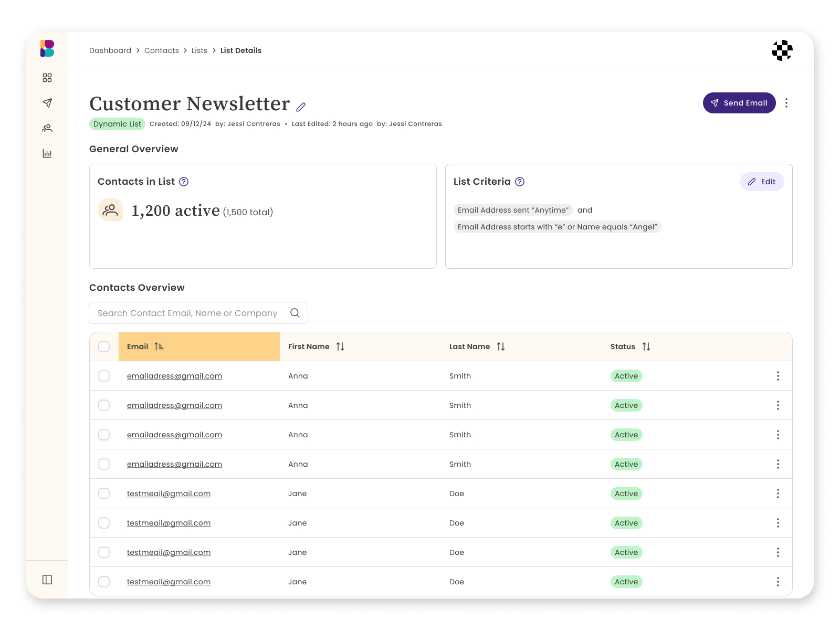The height and width of the screenshot is (630, 840).
Task: Open the last testmeail@gmail.com link
Action: pyautogui.click(x=169, y=582)
